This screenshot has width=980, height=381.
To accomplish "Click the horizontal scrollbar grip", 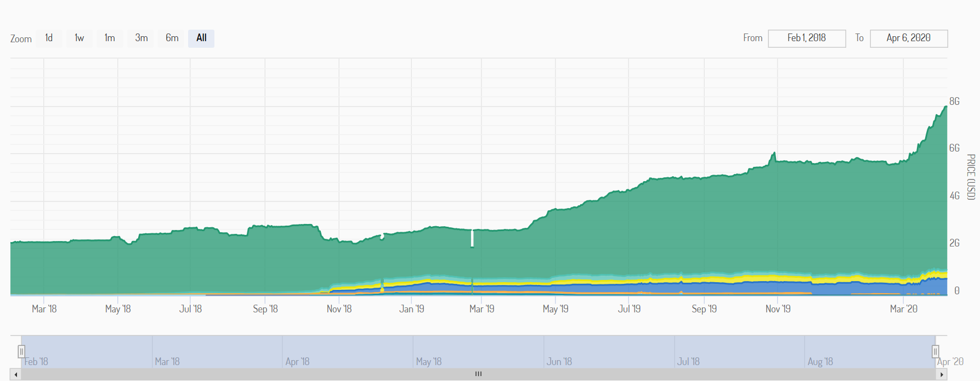I will coord(479,374).
